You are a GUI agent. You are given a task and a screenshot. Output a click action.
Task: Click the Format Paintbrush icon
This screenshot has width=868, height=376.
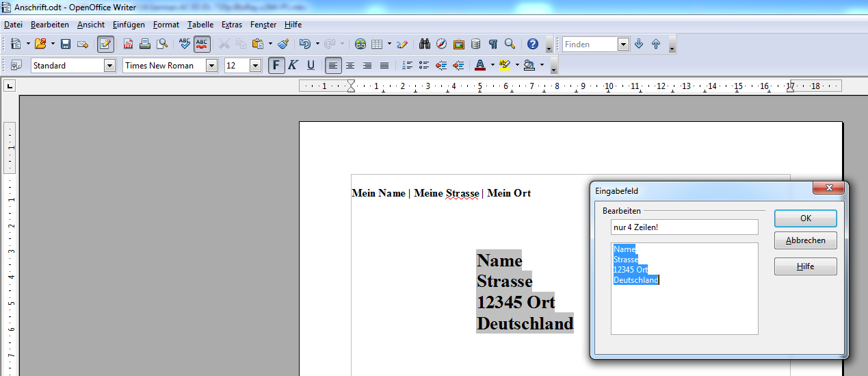(x=283, y=45)
